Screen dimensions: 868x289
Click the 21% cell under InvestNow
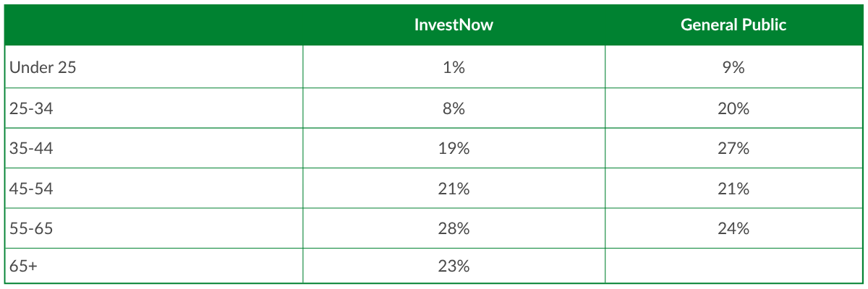pos(454,189)
